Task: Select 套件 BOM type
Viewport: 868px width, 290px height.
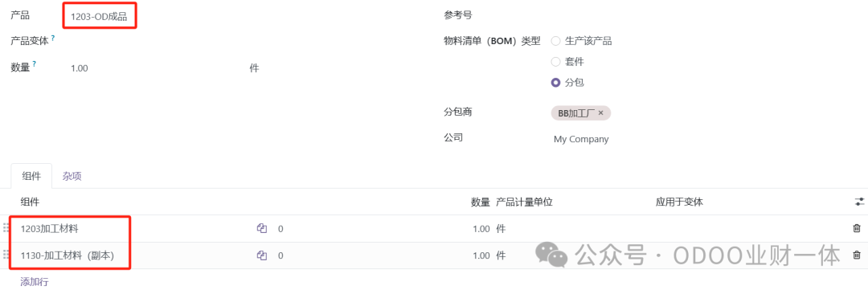Action: pos(556,62)
